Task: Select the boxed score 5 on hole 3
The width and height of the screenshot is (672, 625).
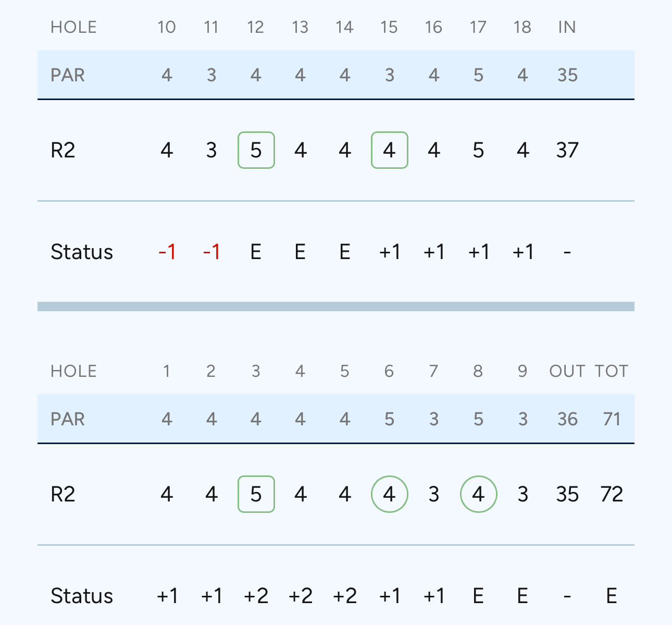Action: pyautogui.click(x=256, y=494)
